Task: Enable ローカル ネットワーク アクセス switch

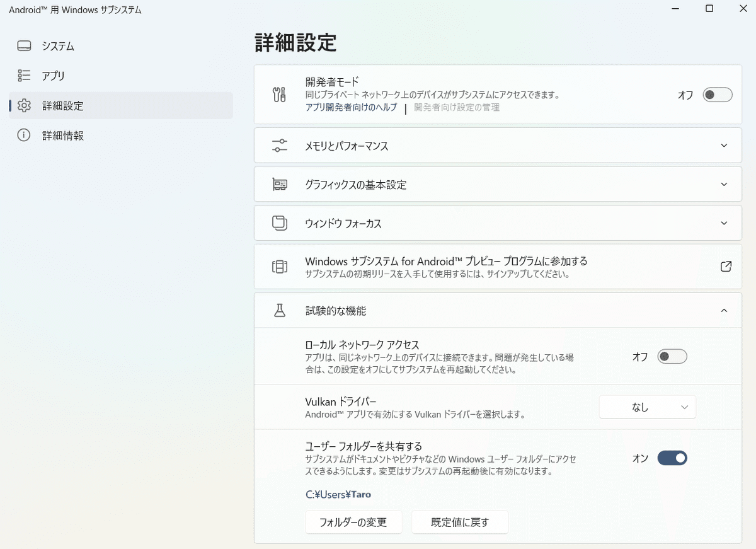Action: [x=672, y=357]
